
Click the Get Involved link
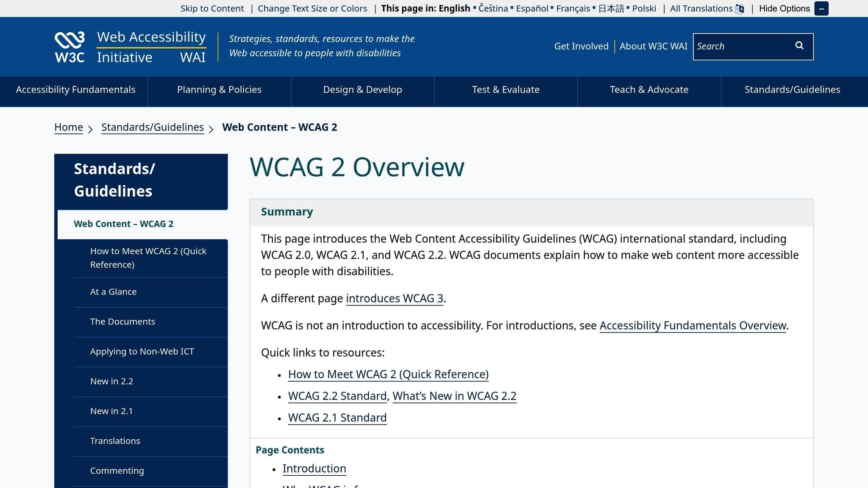pyautogui.click(x=581, y=47)
